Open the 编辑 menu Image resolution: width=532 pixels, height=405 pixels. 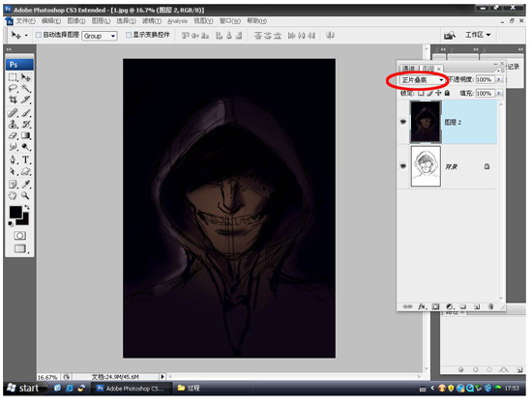pos(51,21)
